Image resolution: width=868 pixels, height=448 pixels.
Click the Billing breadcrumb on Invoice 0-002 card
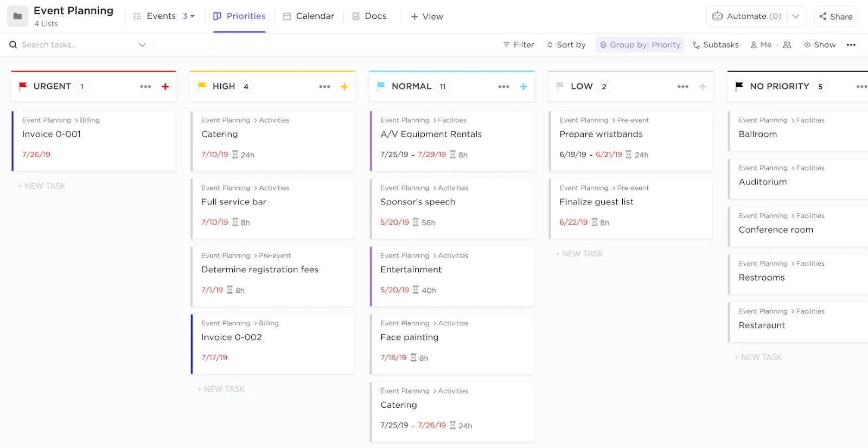(x=269, y=323)
